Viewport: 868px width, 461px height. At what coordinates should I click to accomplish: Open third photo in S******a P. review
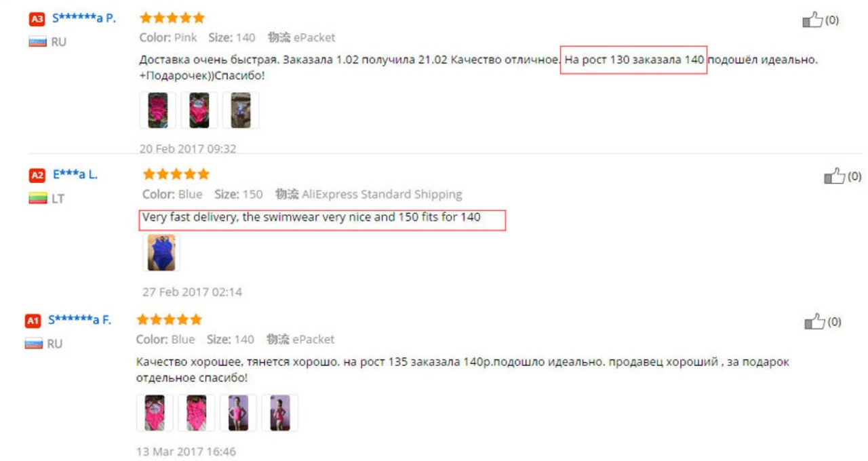[241, 110]
